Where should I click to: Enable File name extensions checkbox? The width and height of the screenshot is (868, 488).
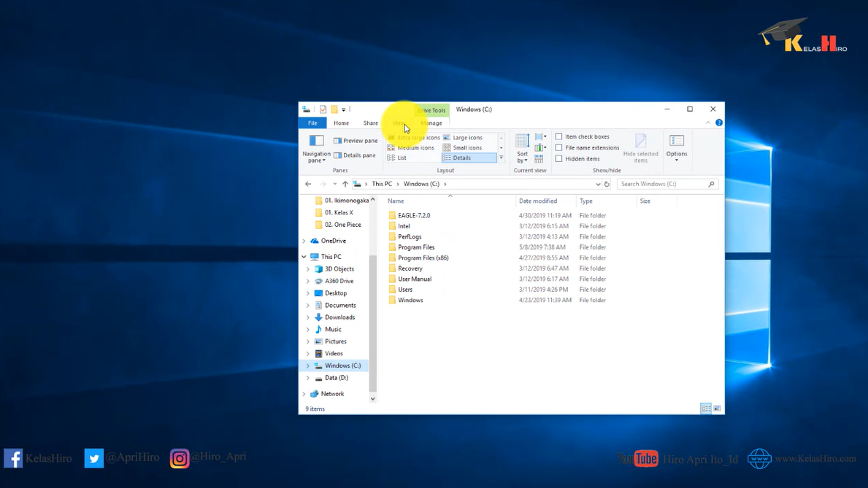coord(559,148)
